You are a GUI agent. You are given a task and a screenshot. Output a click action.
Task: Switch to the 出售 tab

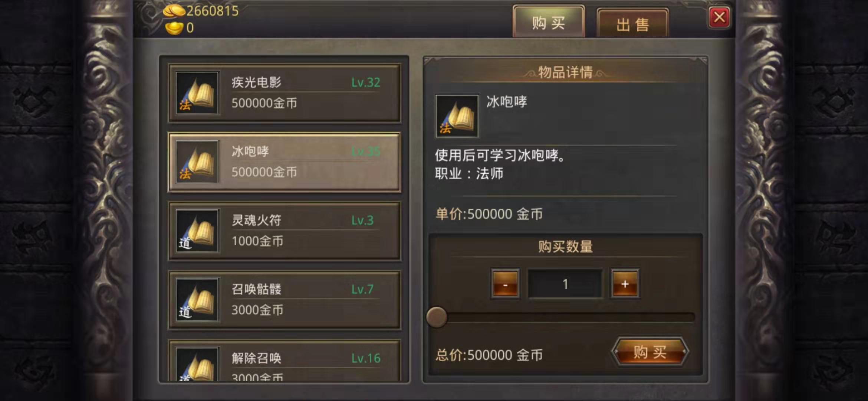click(x=633, y=24)
